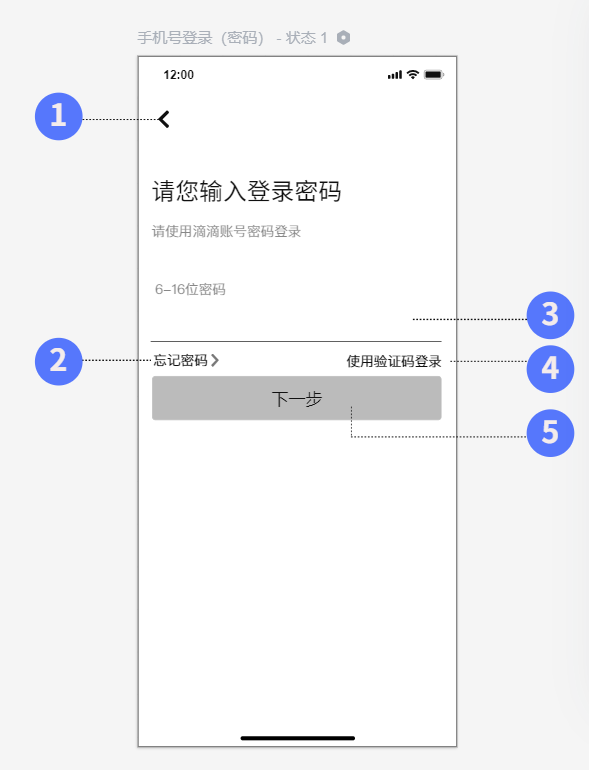Select the subtitle 请使用滴滴账号密码登录
The image size is (589, 770).
(x=226, y=231)
